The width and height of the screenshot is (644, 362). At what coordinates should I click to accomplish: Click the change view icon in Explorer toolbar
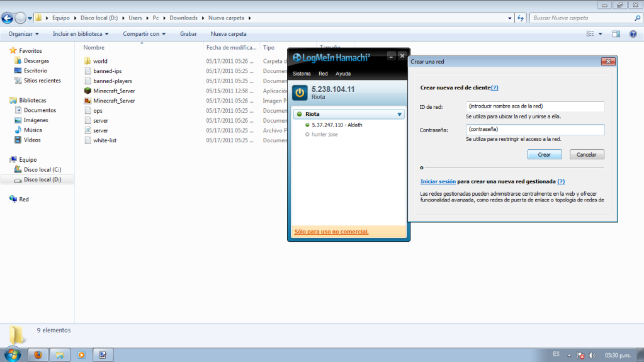[590, 34]
